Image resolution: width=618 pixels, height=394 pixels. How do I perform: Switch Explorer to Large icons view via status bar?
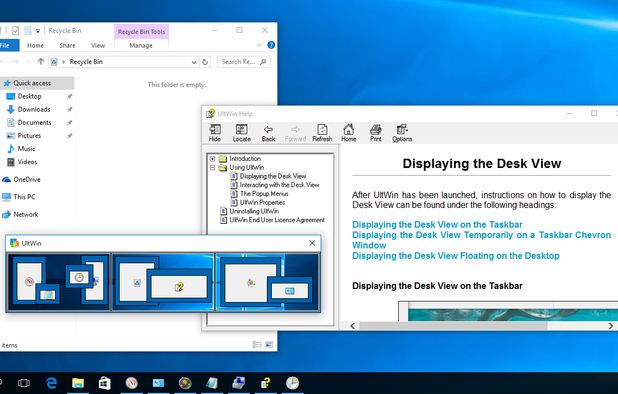269,344
